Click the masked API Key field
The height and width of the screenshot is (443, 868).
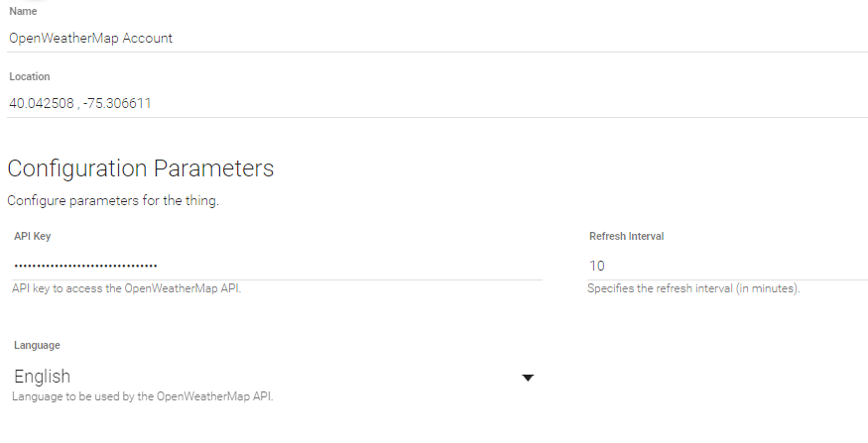click(x=278, y=266)
